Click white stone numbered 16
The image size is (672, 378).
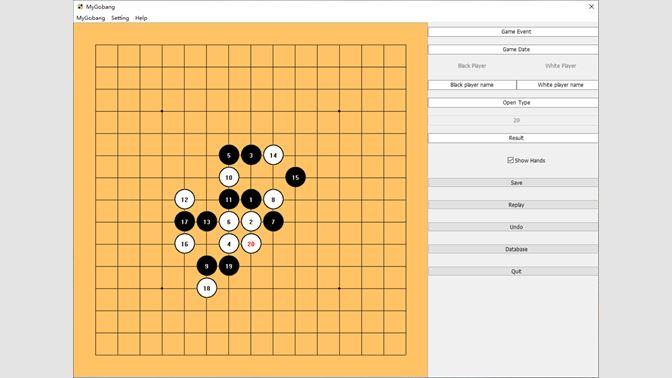[x=185, y=244]
